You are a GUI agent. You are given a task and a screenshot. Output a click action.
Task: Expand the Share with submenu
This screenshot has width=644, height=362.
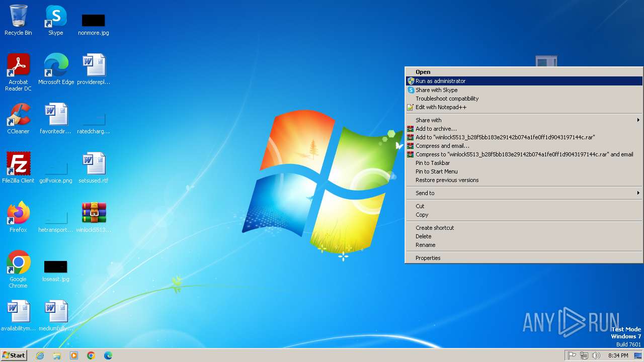click(524, 120)
